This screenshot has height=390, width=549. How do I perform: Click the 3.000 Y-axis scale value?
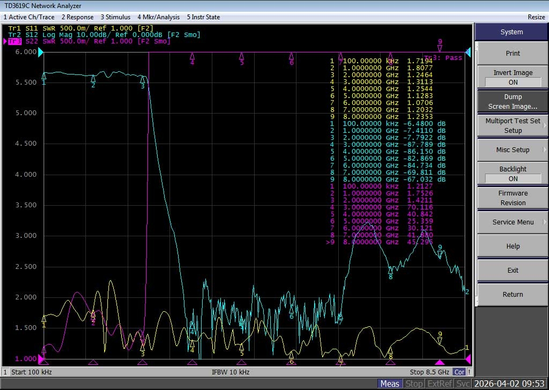tap(26, 236)
